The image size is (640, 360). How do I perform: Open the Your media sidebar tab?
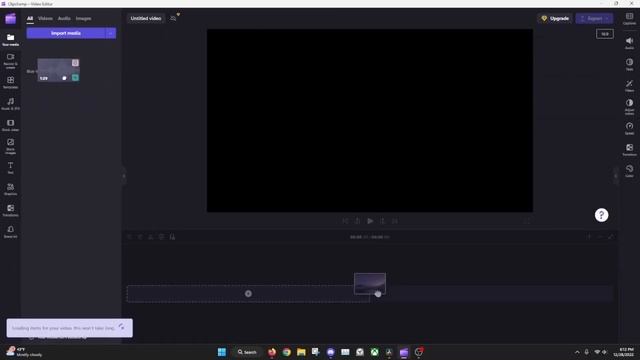(11, 40)
